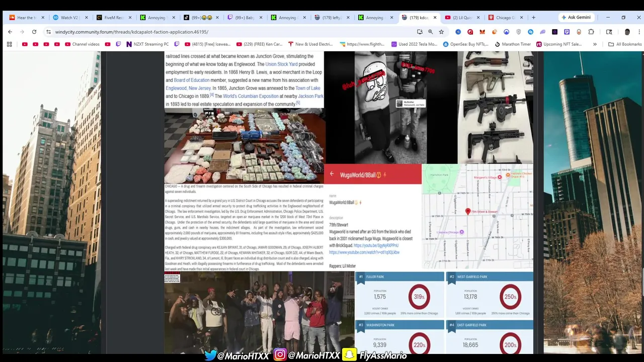644x362 pixels.
Task: Click the rifles photo
Action: [495, 108]
